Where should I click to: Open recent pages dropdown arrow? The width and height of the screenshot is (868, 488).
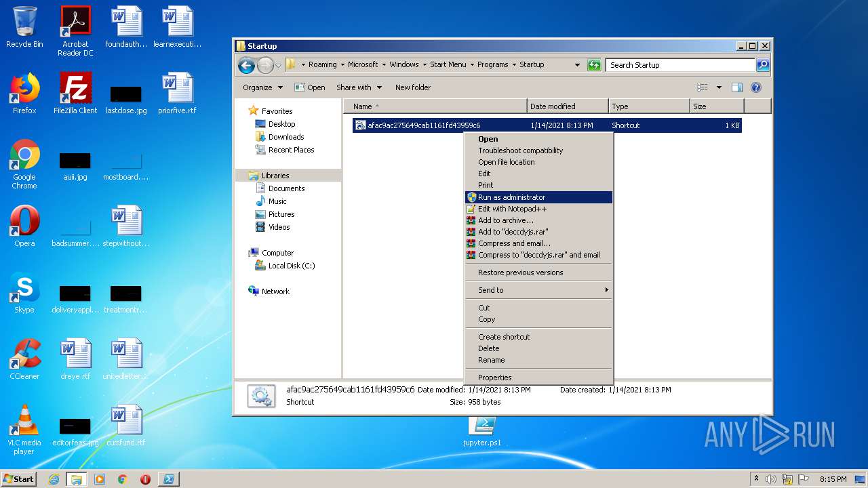tap(278, 66)
